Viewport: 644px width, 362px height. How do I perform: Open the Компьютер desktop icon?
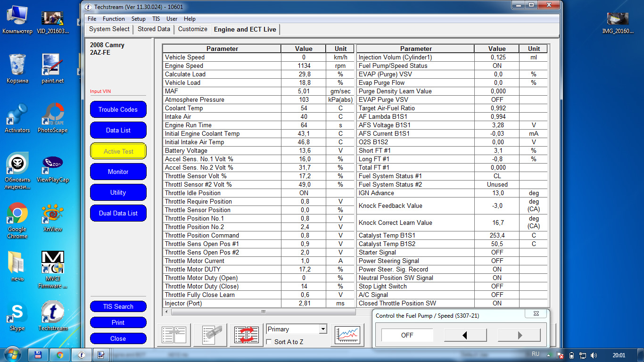(x=17, y=19)
